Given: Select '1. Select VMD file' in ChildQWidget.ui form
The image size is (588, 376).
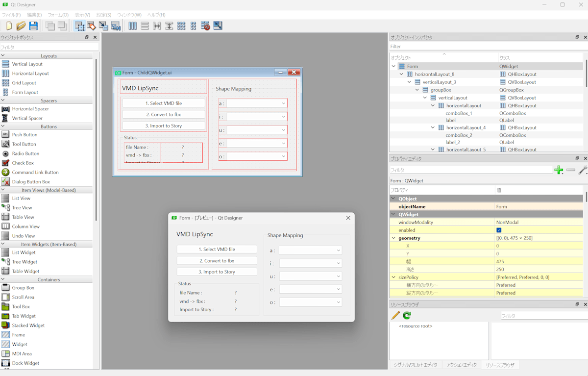Looking at the screenshot, I should (164, 103).
